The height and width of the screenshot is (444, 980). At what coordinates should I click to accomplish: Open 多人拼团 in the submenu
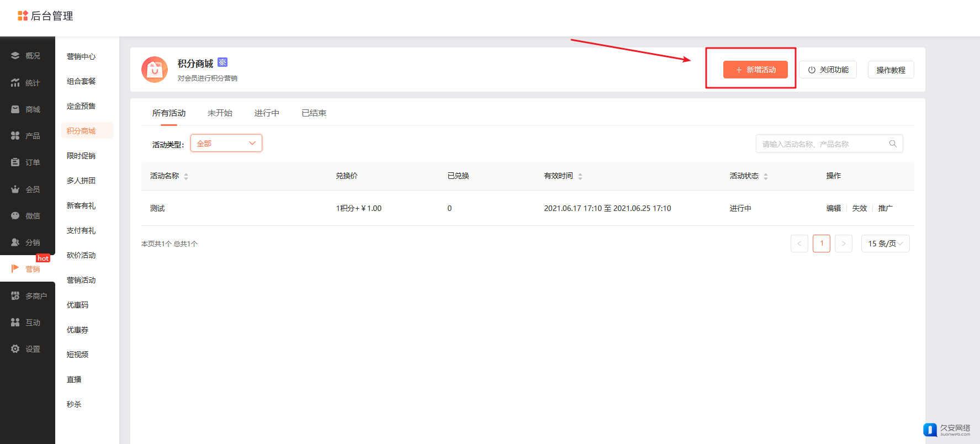click(81, 181)
